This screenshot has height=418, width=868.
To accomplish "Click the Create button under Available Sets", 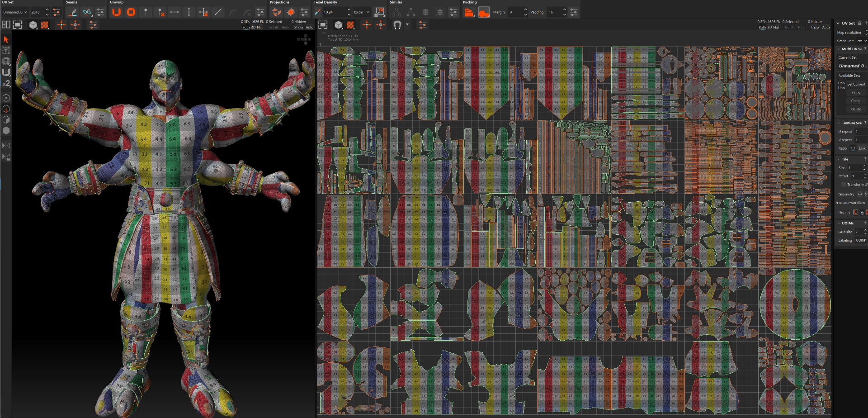I will point(856,101).
